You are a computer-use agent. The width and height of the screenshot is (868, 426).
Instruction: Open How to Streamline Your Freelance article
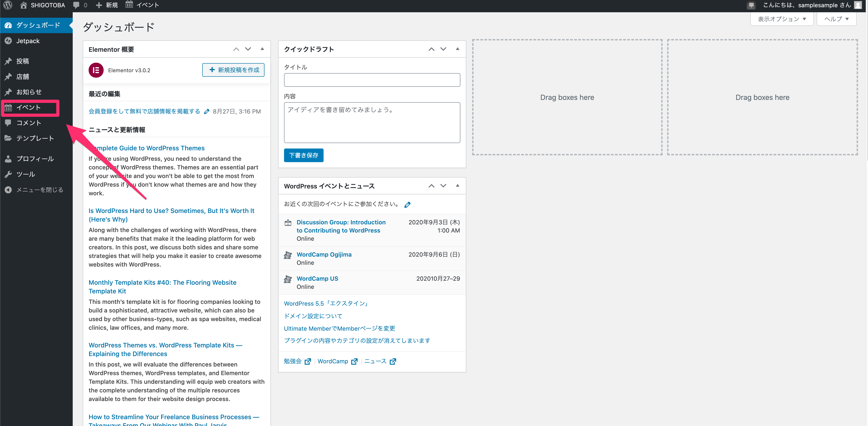tap(174, 420)
